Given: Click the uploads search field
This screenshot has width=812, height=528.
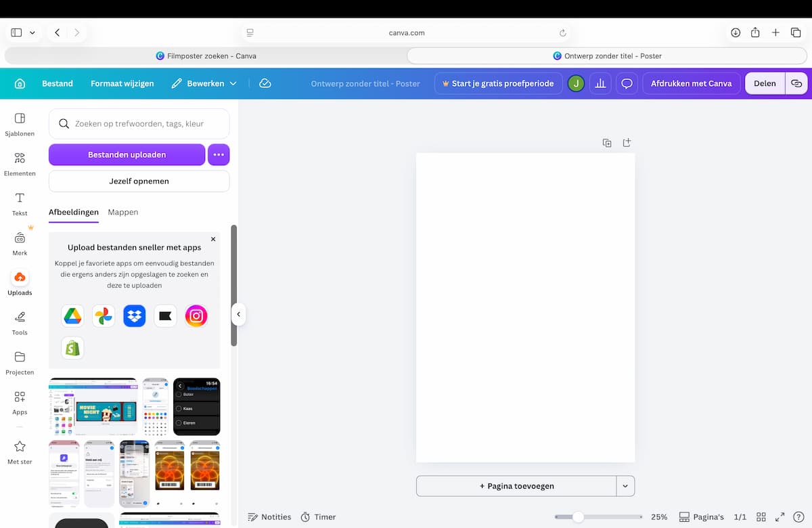Looking at the screenshot, I should click(139, 124).
